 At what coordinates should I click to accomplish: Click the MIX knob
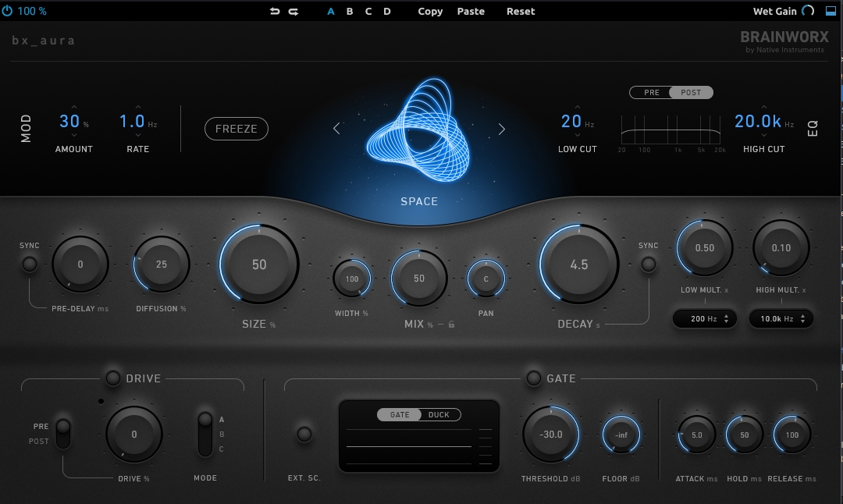coord(419,279)
